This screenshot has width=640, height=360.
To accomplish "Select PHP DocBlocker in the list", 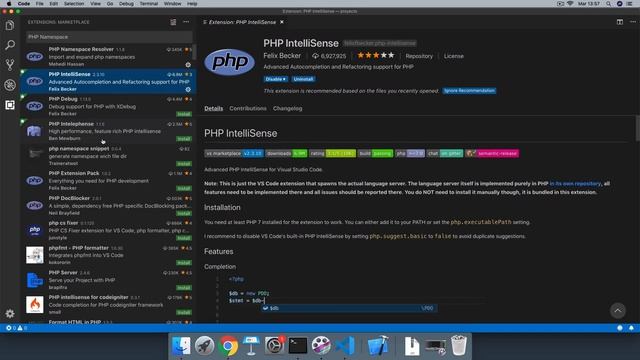I will point(108,205).
